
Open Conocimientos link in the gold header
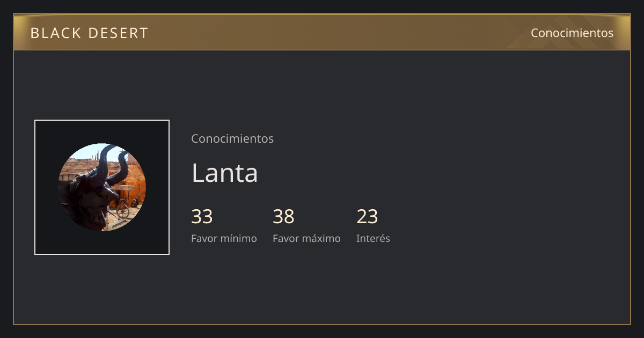coord(572,33)
